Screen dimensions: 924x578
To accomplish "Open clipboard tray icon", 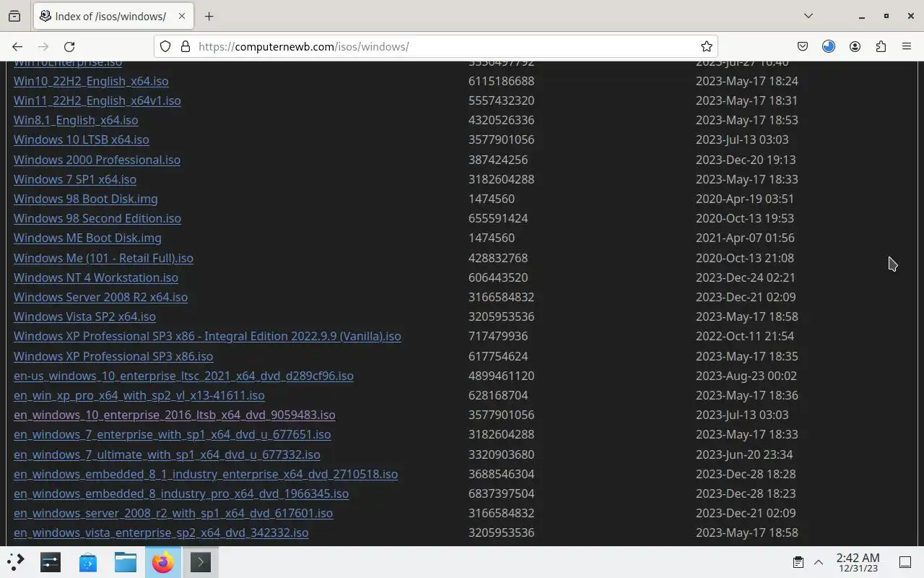I will [798, 562].
